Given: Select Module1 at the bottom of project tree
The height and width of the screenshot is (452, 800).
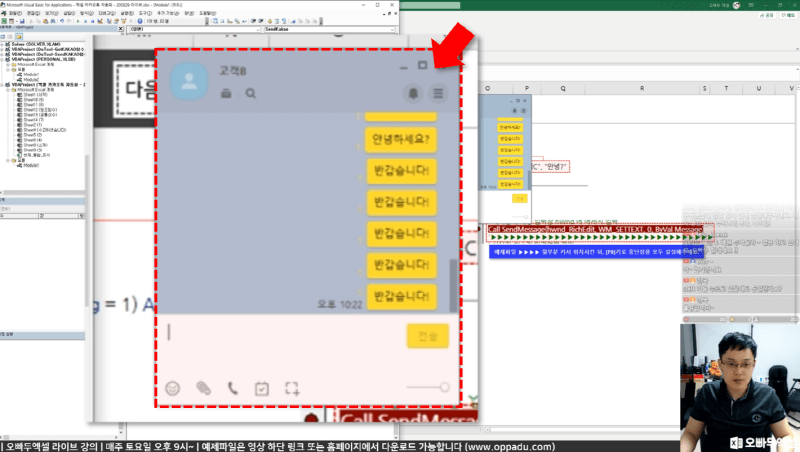Looking at the screenshot, I should coord(29,165).
